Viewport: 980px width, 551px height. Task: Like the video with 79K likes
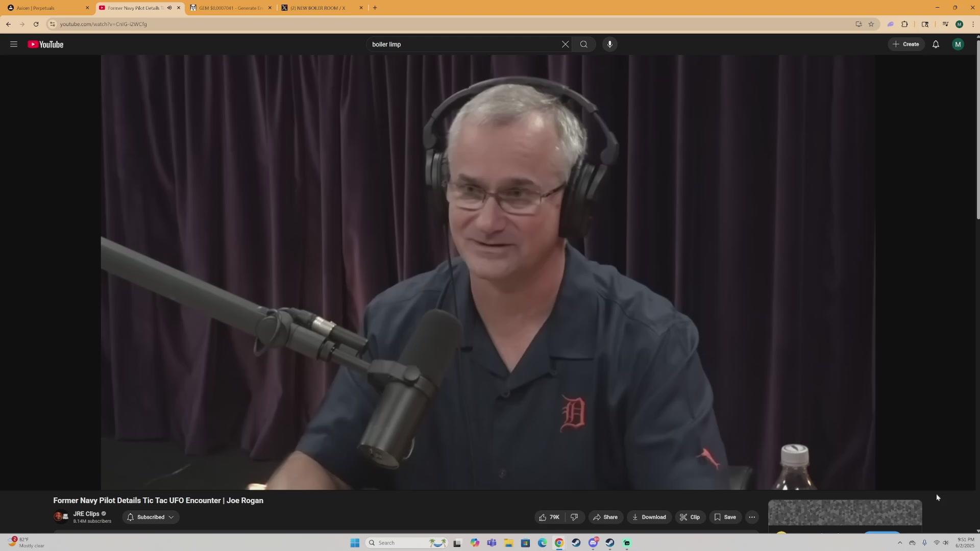[549, 517]
